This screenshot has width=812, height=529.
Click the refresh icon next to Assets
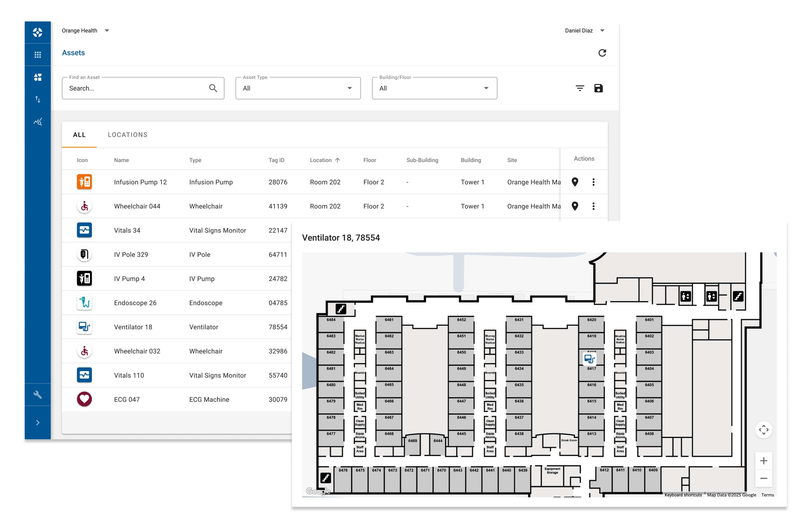[x=602, y=53]
